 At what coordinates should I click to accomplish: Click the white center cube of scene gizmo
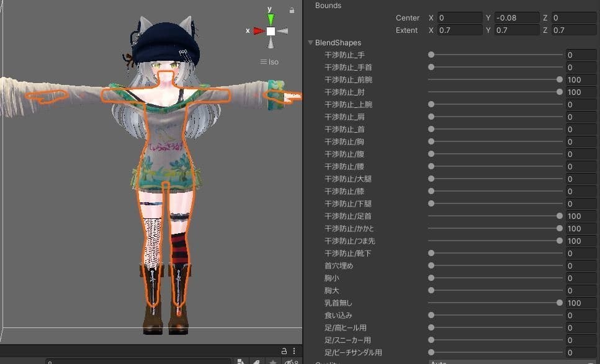pyautogui.click(x=271, y=30)
